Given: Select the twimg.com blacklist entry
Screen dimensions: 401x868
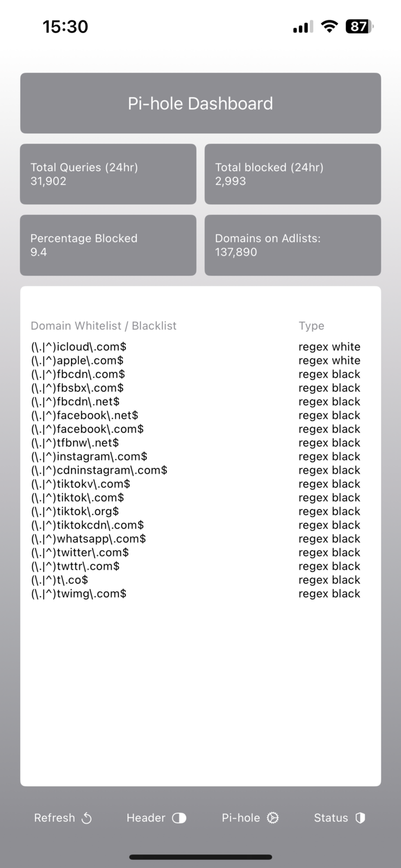Looking at the screenshot, I should click(79, 594).
